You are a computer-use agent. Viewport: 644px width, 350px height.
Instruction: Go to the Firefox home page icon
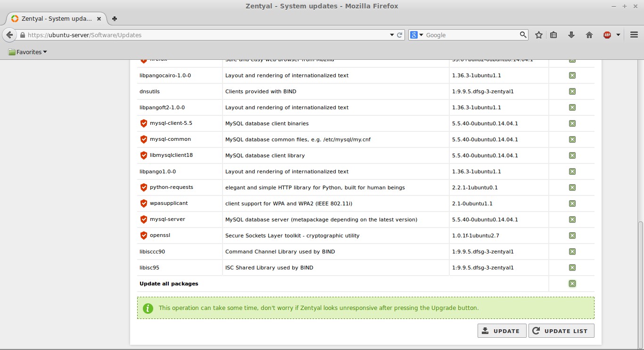pyautogui.click(x=589, y=35)
